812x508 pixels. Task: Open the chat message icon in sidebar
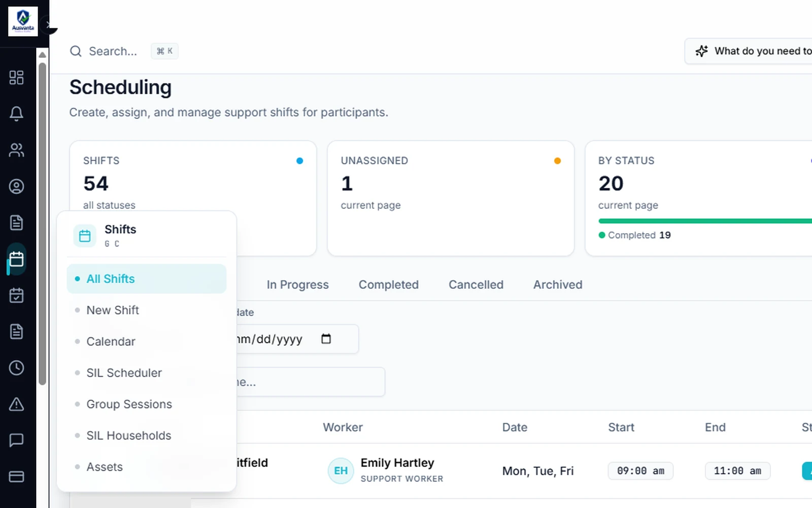coord(16,440)
